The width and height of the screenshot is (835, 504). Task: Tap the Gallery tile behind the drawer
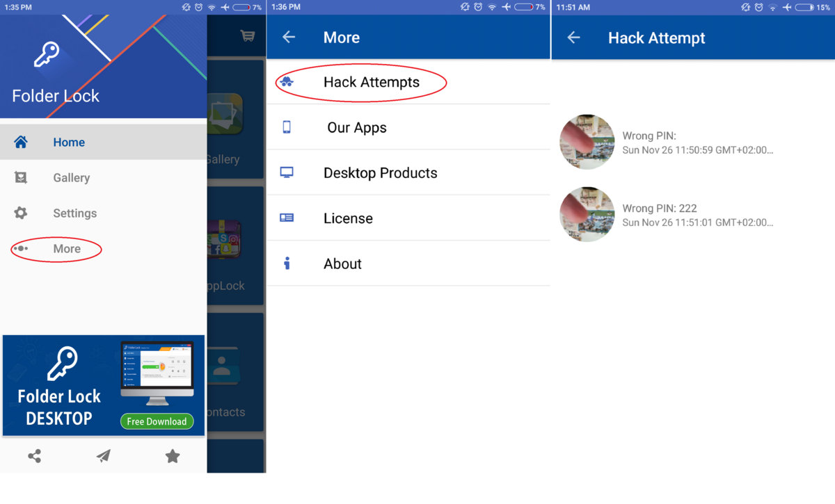click(235, 118)
